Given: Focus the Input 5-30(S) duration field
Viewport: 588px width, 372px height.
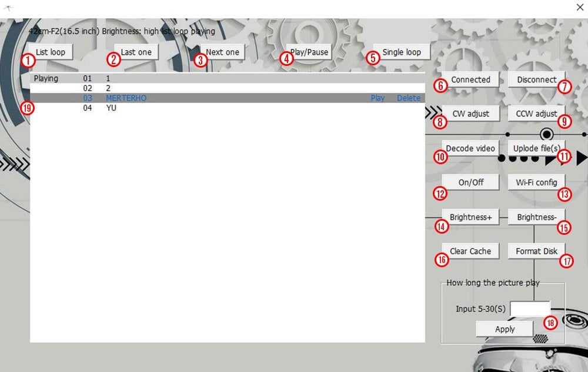Looking at the screenshot, I should click(x=530, y=308).
